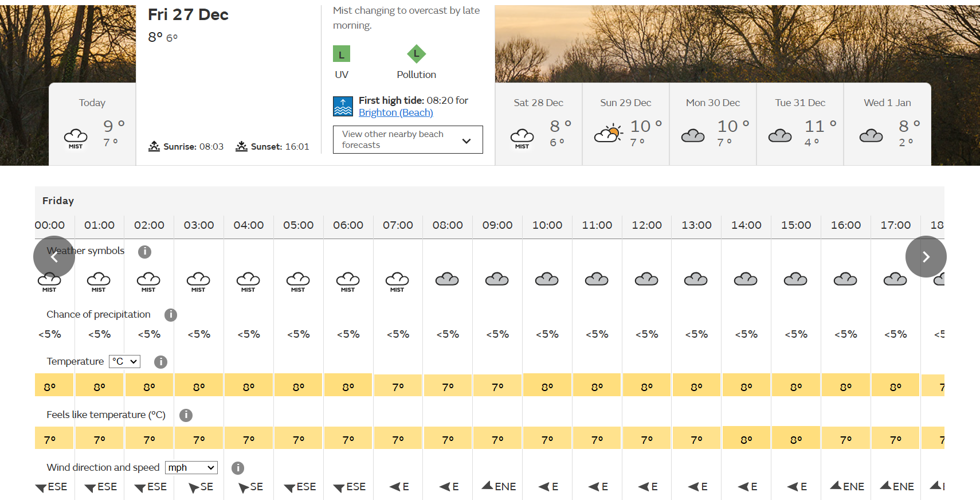Select the Today forecast tab
This screenshot has width=980, height=500.
coord(92,124)
